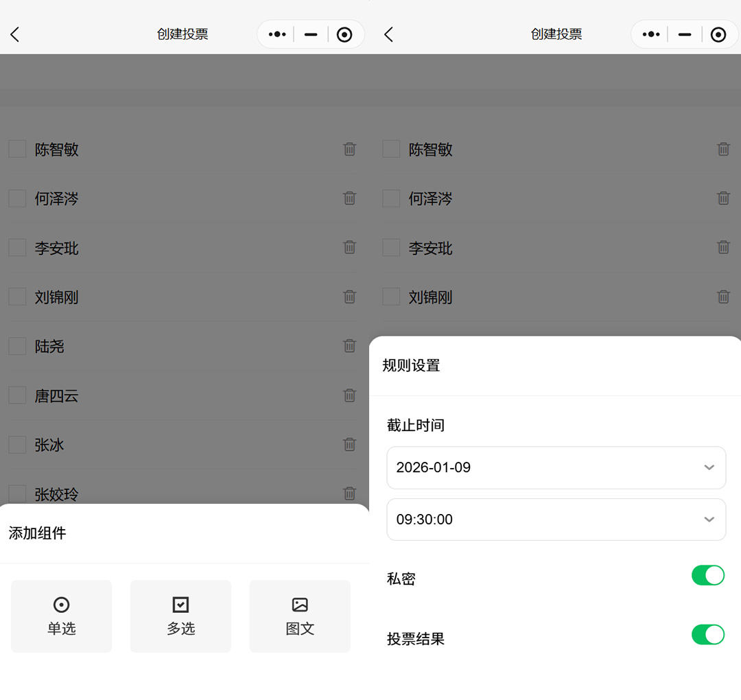The image size is (741, 700).
Task: Remove 张冰 using the trash icon
Action: pyautogui.click(x=349, y=445)
